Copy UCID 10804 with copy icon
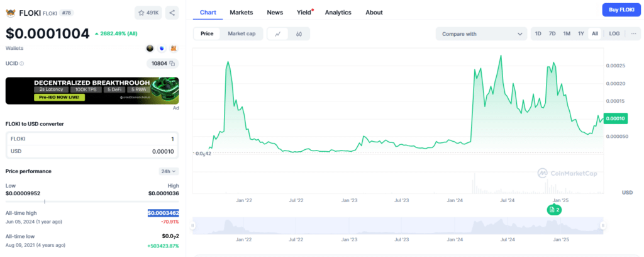This screenshot has height=257, width=644. coord(172,64)
